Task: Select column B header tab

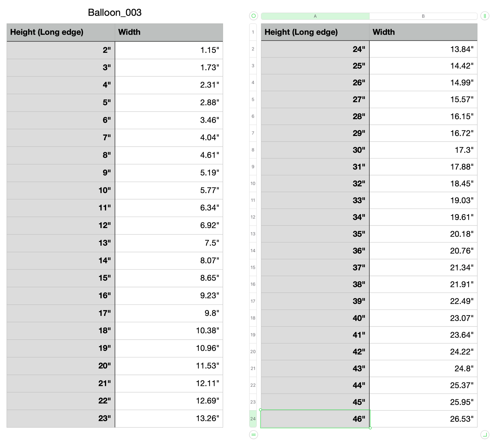Action: coord(423,16)
